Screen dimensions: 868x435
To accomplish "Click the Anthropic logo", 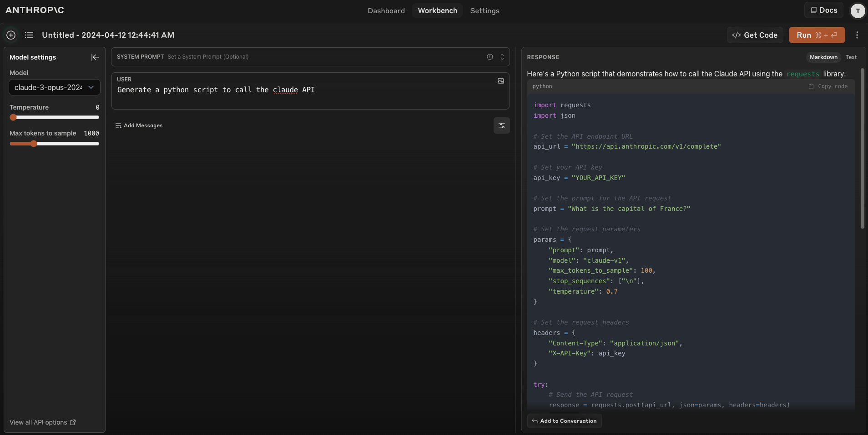I will coord(35,10).
